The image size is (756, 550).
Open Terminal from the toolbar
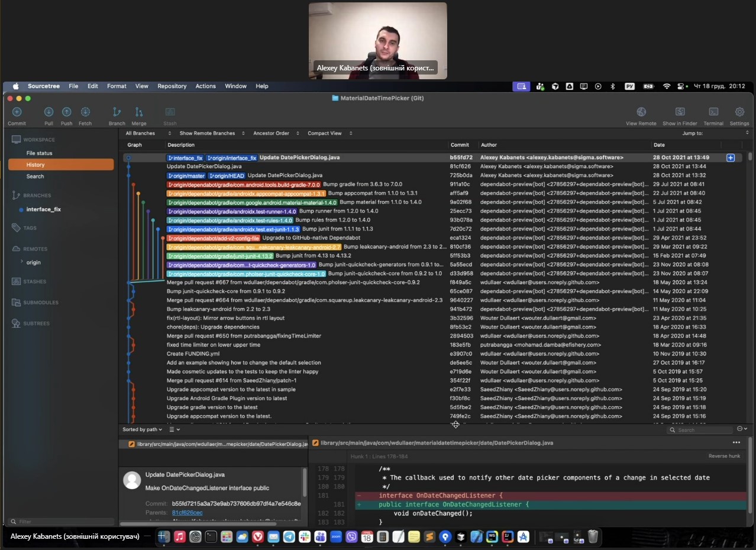pos(713,112)
